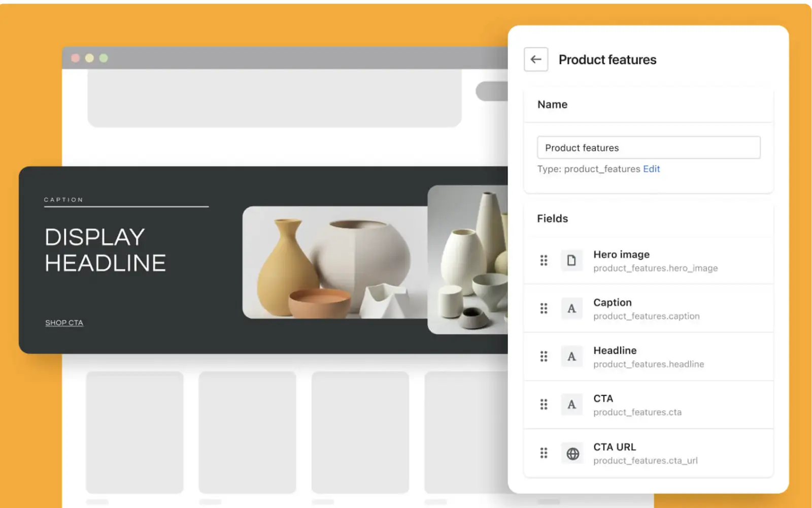Click the back arrow next to Product features
This screenshot has height=508, width=812.
pyautogui.click(x=536, y=59)
